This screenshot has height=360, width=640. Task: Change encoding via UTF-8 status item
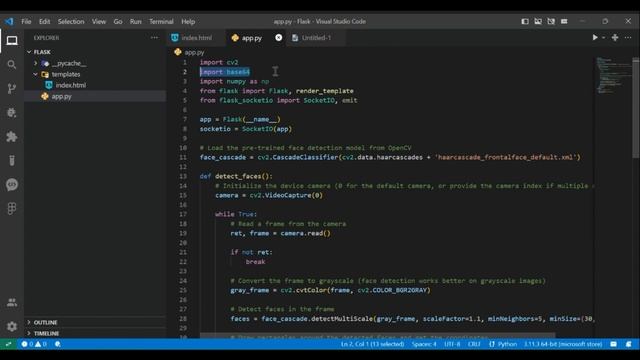tap(452, 344)
